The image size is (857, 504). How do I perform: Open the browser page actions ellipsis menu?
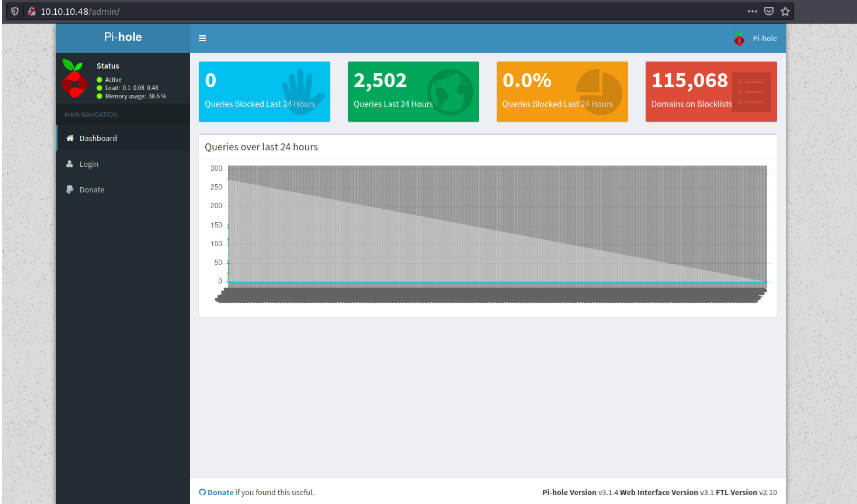click(x=752, y=11)
